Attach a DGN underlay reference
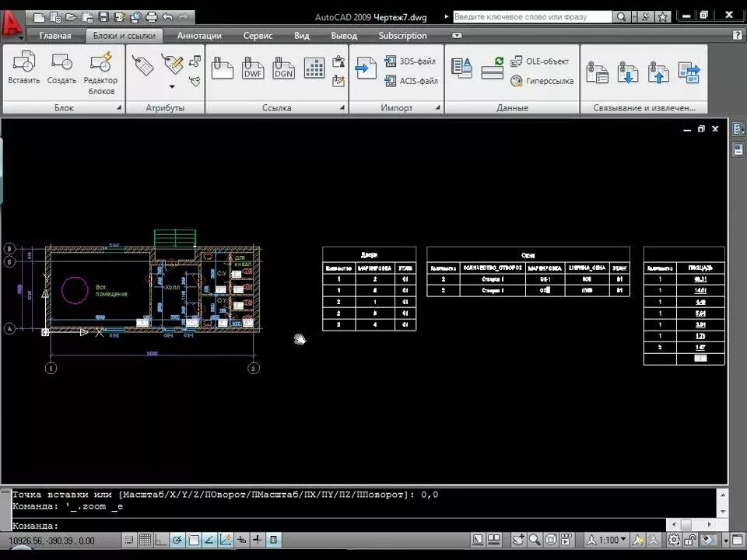This screenshot has height=560, width=747. click(283, 68)
